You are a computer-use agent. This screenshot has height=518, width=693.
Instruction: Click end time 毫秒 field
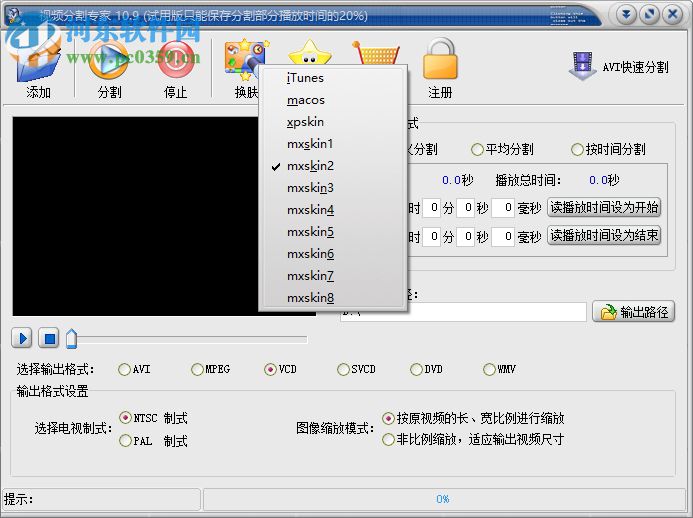coord(503,237)
